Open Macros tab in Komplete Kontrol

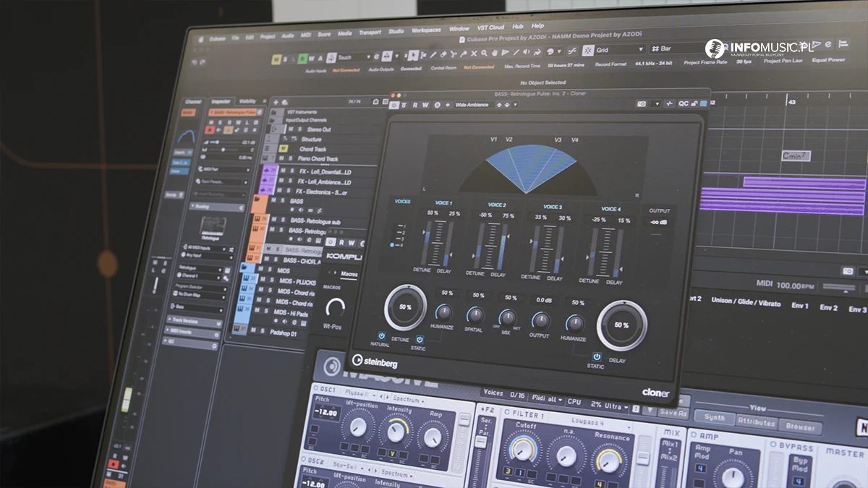click(349, 274)
